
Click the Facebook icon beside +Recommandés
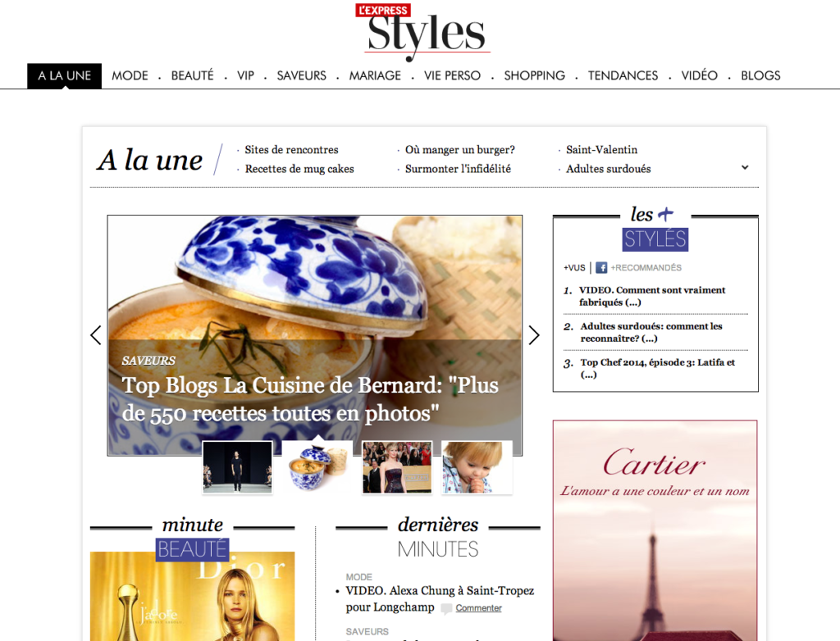[601, 268]
